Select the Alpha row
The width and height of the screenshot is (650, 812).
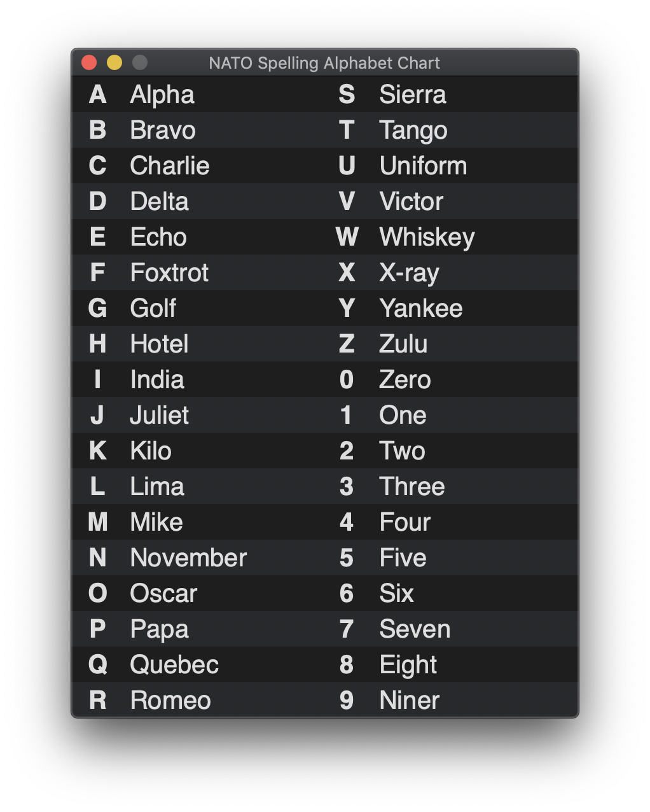click(x=162, y=95)
